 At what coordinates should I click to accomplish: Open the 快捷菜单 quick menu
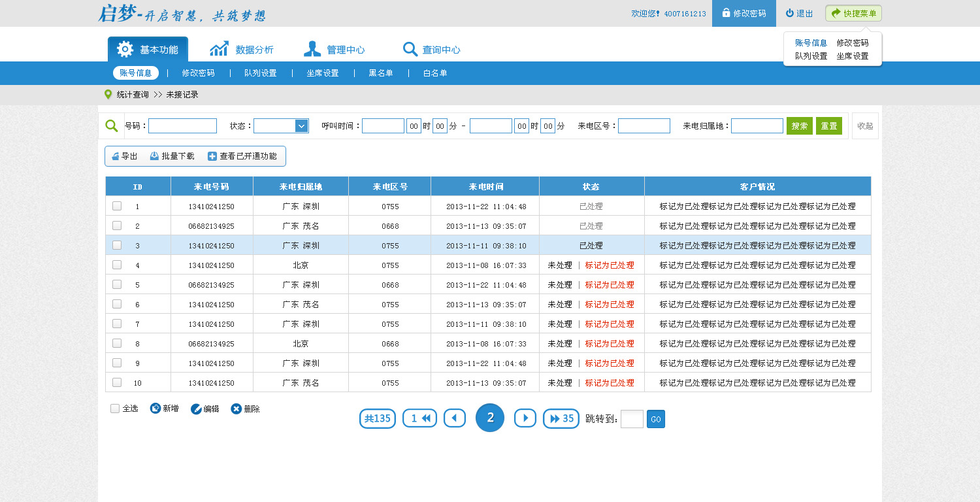[x=853, y=13]
